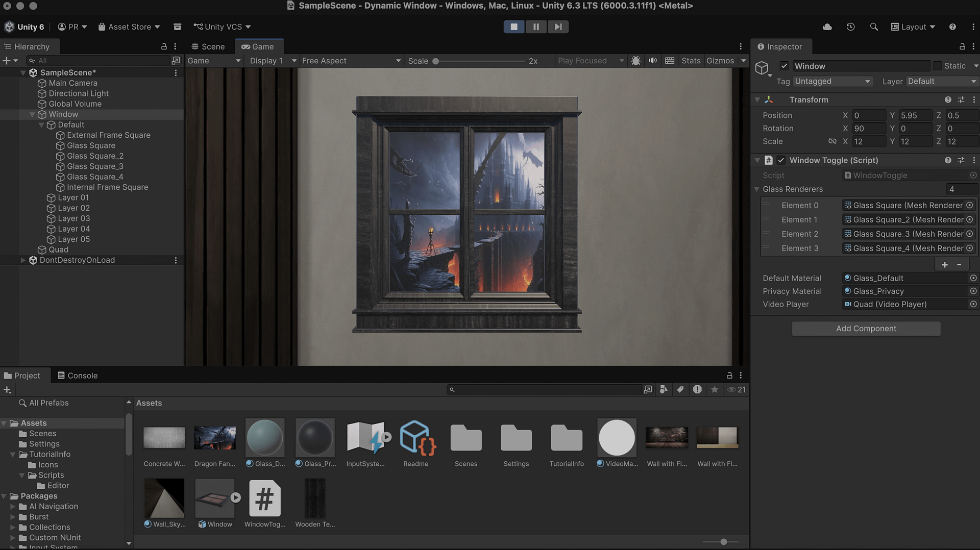
Task: Open the Free Aspect dropdown
Action: click(x=351, y=61)
